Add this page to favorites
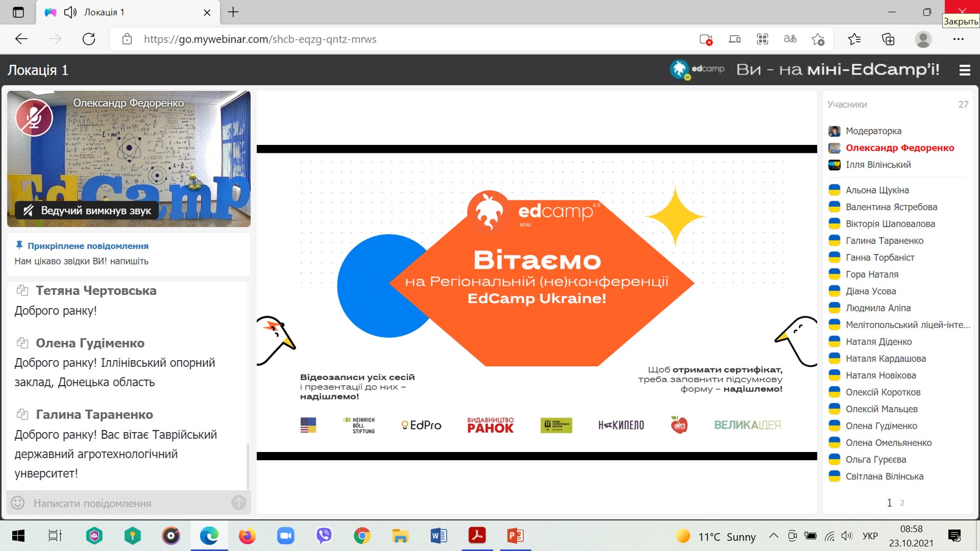The image size is (980, 551). 818,39
